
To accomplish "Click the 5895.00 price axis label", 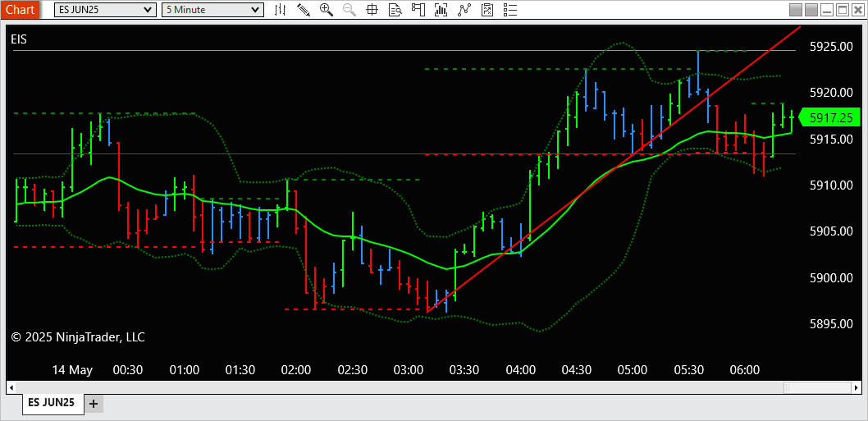I will click(x=831, y=323).
